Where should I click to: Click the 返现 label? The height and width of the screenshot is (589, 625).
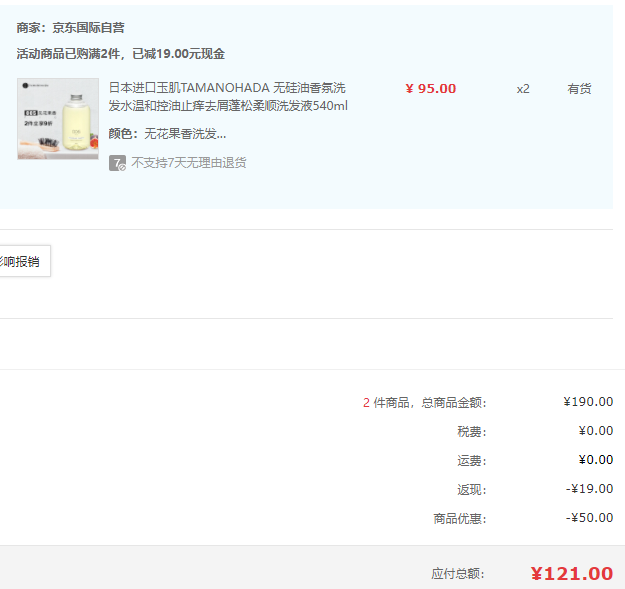(x=472, y=490)
